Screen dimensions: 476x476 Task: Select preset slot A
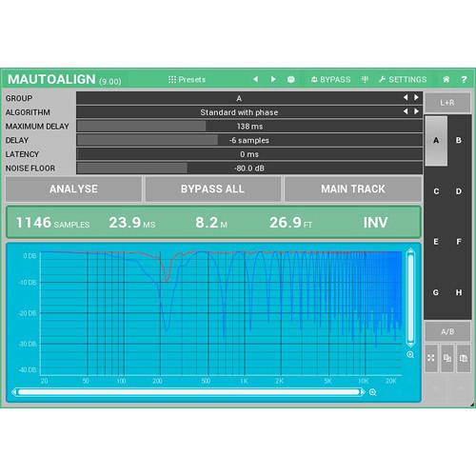point(436,141)
